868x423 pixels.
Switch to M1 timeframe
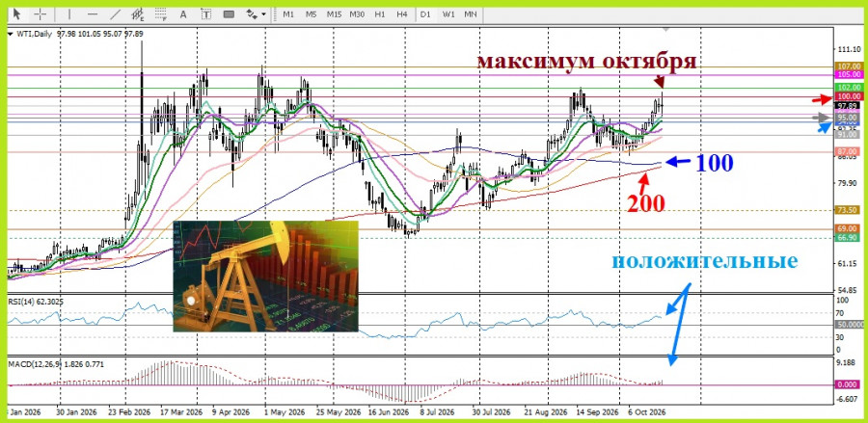288,14
